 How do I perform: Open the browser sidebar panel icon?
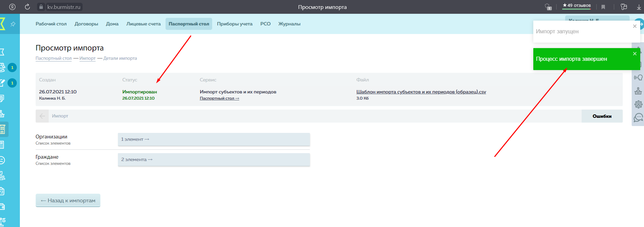[x=624, y=7]
